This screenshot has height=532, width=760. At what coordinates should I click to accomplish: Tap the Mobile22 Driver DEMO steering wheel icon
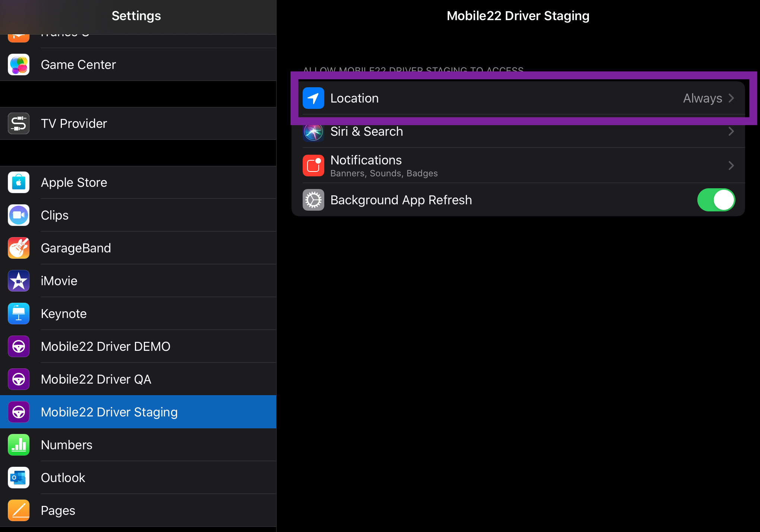point(19,346)
